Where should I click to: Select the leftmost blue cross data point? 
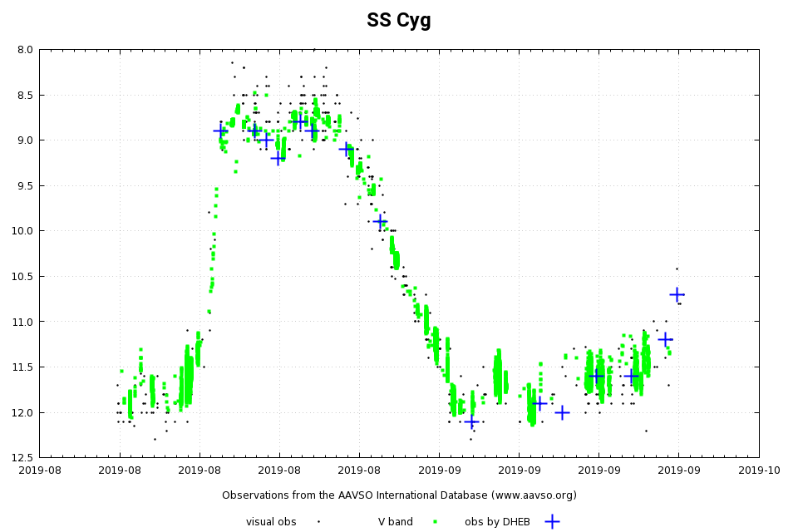tap(220, 131)
